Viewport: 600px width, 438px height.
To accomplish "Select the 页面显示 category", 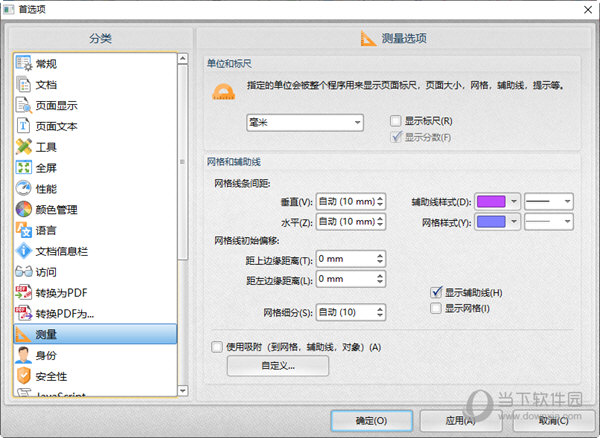I will coord(95,105).
